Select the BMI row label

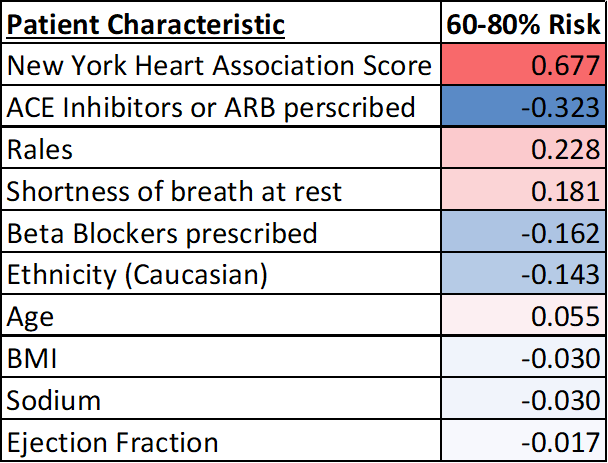click(x=220, y=358)
